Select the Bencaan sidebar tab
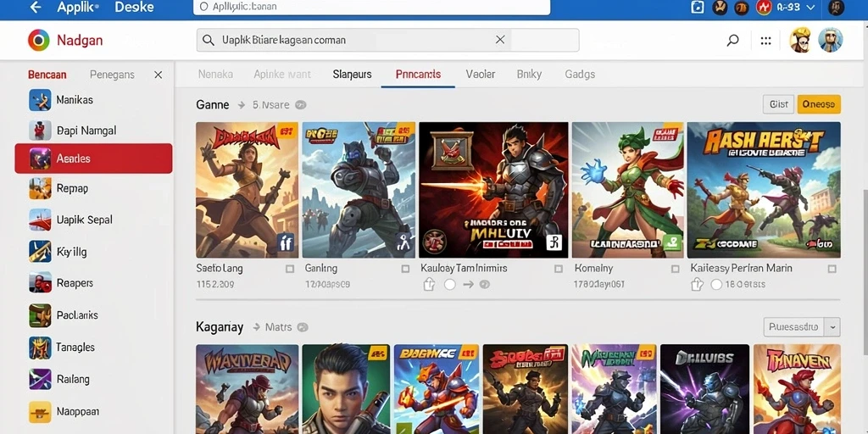The height and width of the screenshot is (434, 868). (47, 75)
